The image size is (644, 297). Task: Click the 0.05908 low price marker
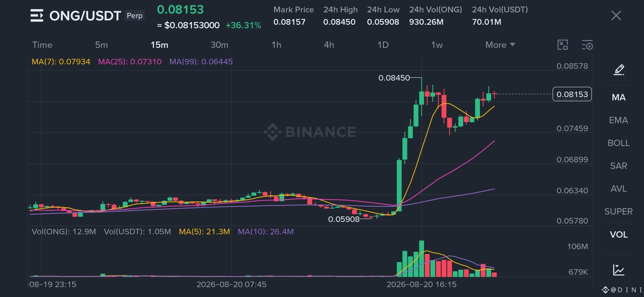(344, 219)
